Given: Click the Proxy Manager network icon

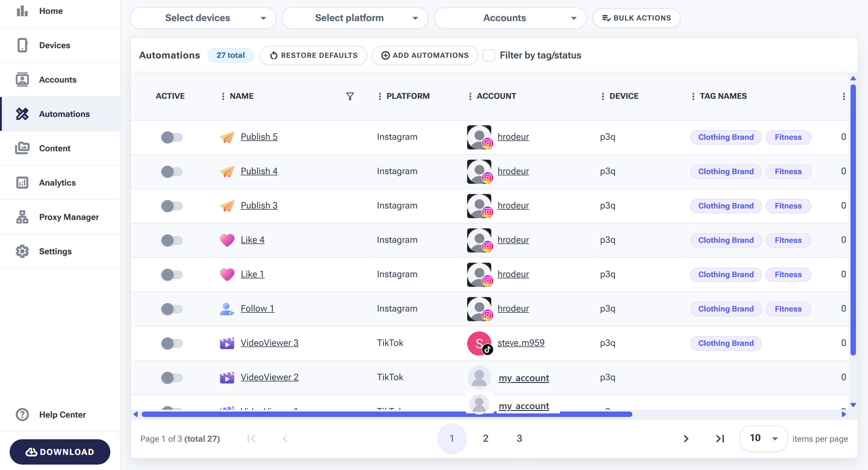Looking at the screenshot, I should point(22,217).
